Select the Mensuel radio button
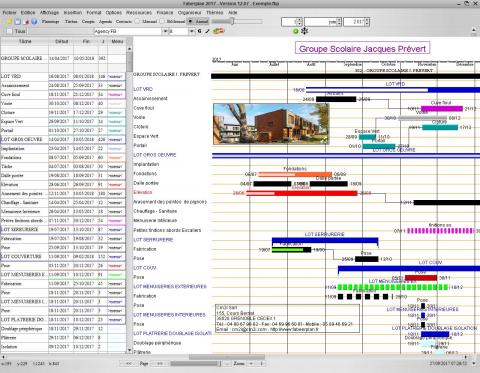The width and height of the screenshot is (480, 373). [137, 21]
